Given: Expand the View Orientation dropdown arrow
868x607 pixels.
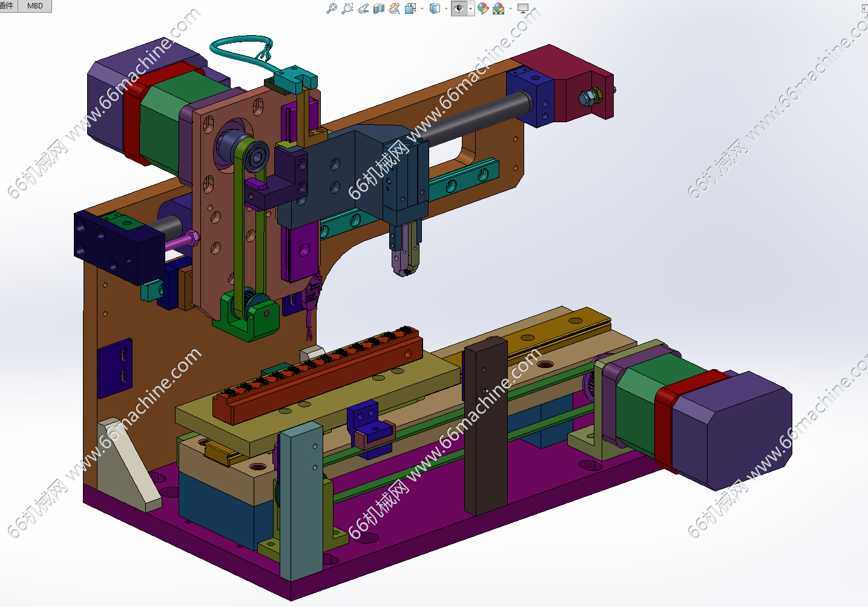Looking at the screenshot, I should (422, 9).
